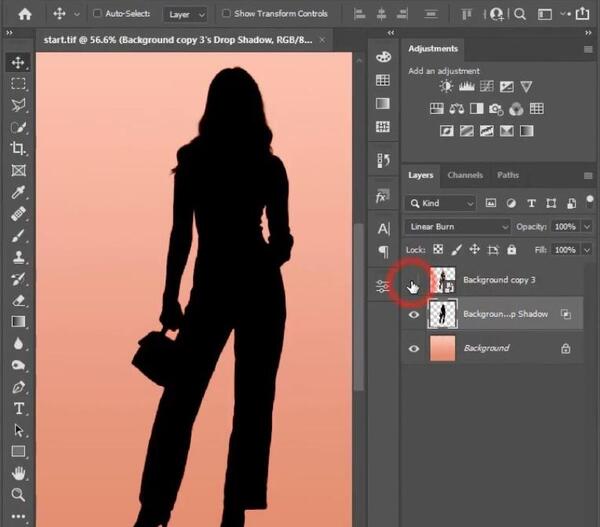Select the Pen tool
This screenshot has height=527, width=600.
click(x=18, y=387)
